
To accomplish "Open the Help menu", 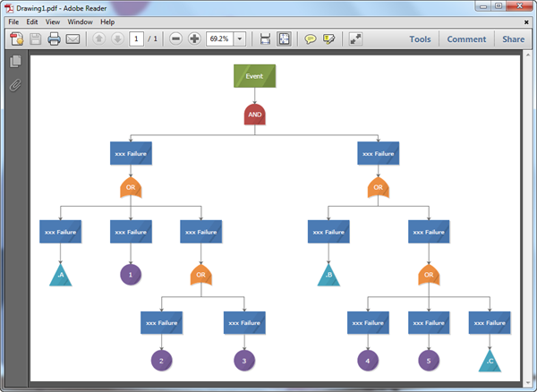I will (107, 21).
